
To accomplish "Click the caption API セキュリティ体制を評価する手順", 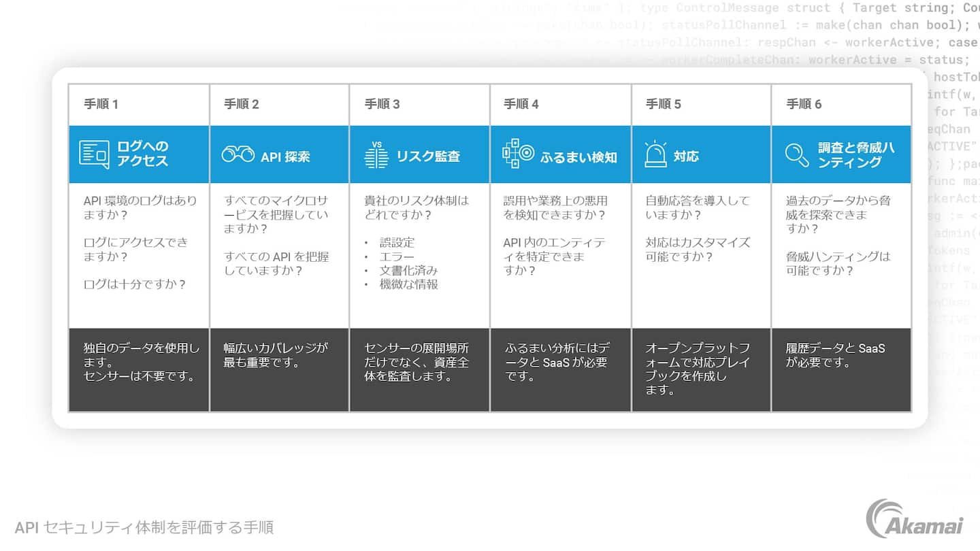I will click(x=144, y=527).
